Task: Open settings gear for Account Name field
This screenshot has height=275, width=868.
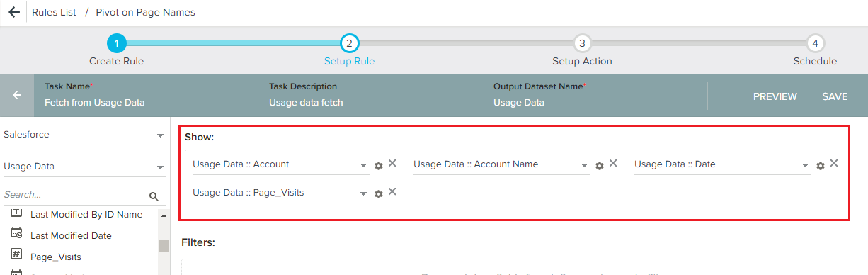Action: click(600, 166)
